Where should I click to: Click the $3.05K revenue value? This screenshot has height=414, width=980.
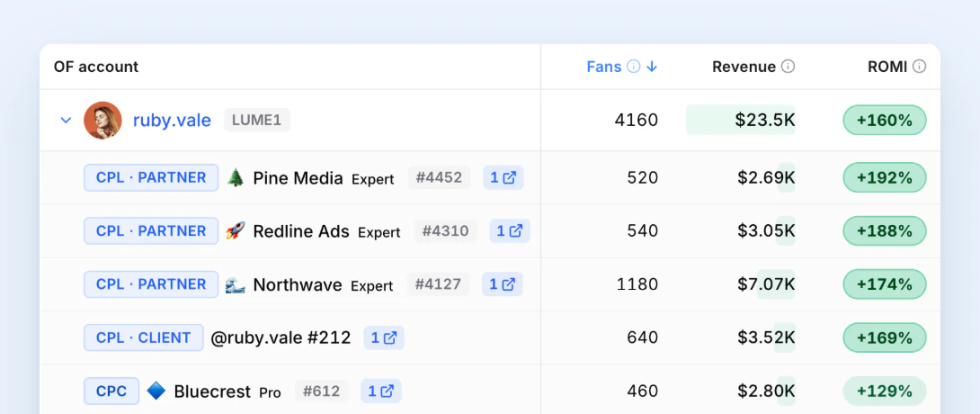[x=766, y=231]
